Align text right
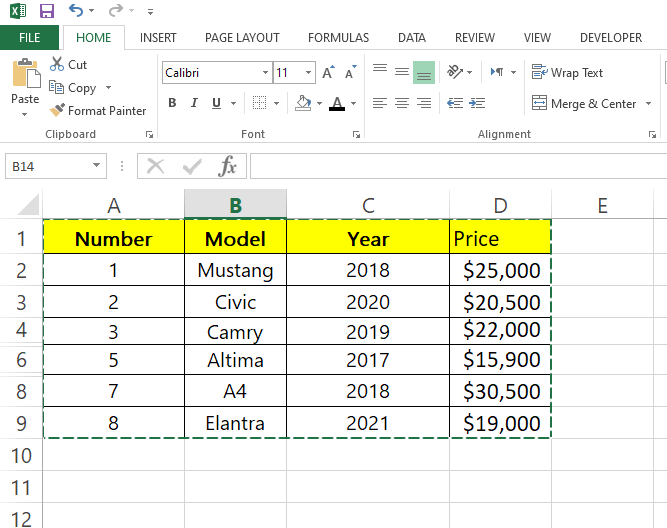Image resolution: width=667 pixels, height=528 pixels. coord(424,103)
